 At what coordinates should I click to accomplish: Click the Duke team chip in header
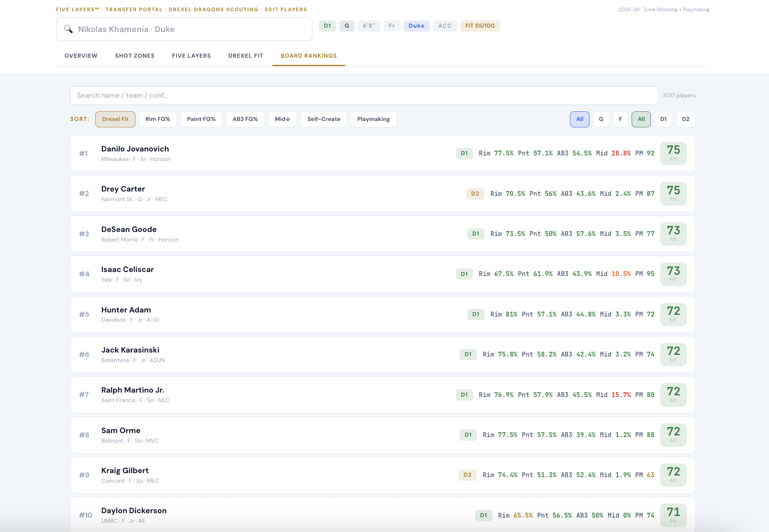417,26
